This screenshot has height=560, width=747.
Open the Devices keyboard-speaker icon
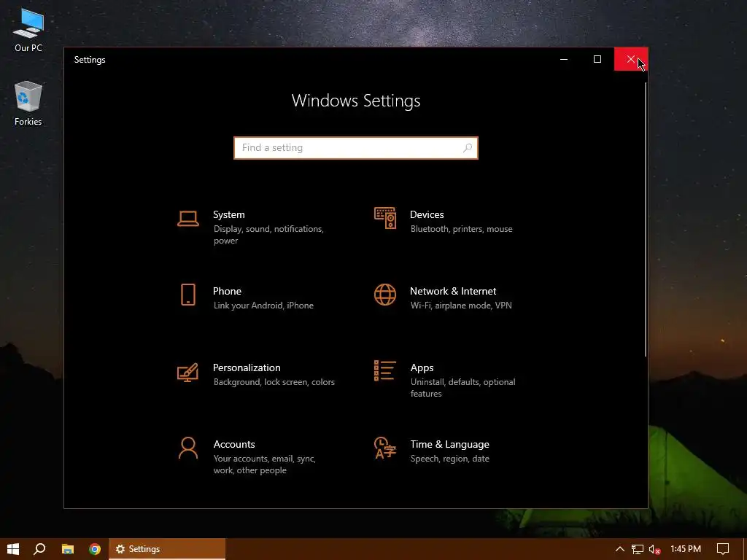(x=385, y=218)
